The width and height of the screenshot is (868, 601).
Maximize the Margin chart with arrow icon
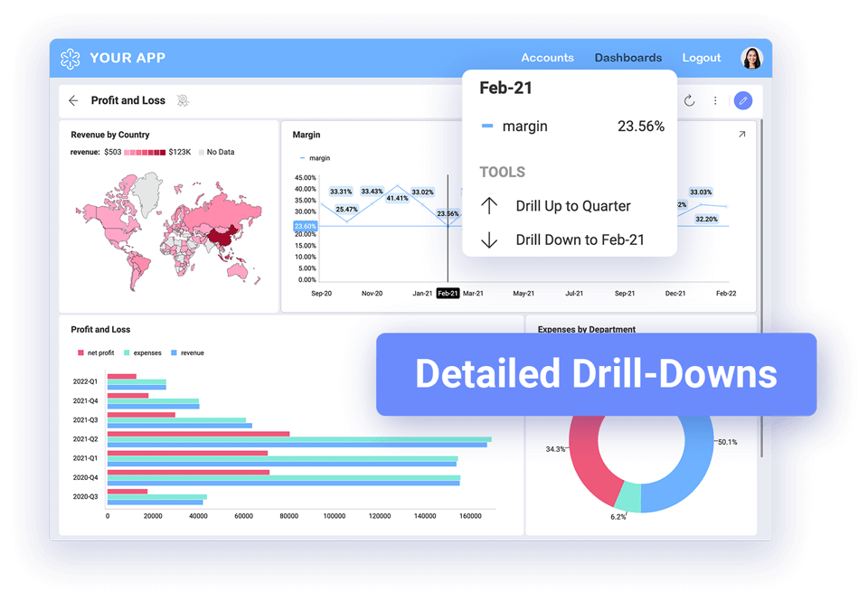(741, 135)
